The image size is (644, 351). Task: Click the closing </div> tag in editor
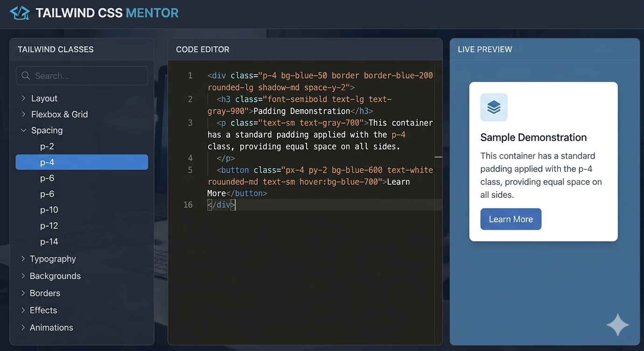221,205
